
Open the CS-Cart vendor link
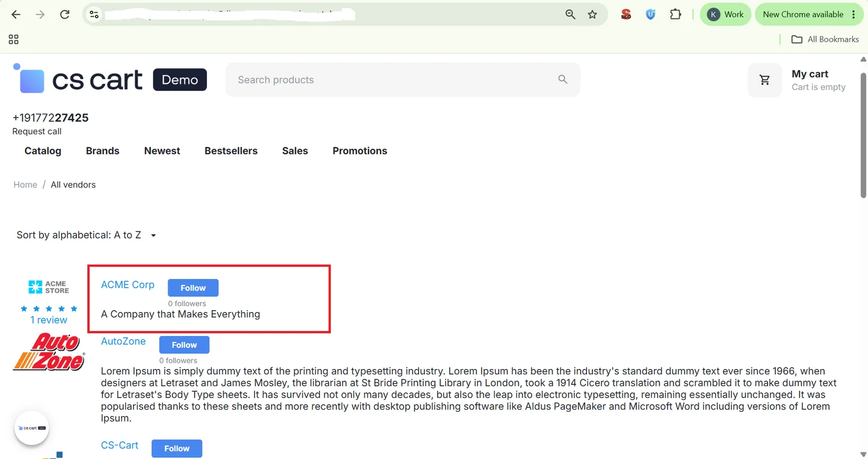click(x=119, y=445)
